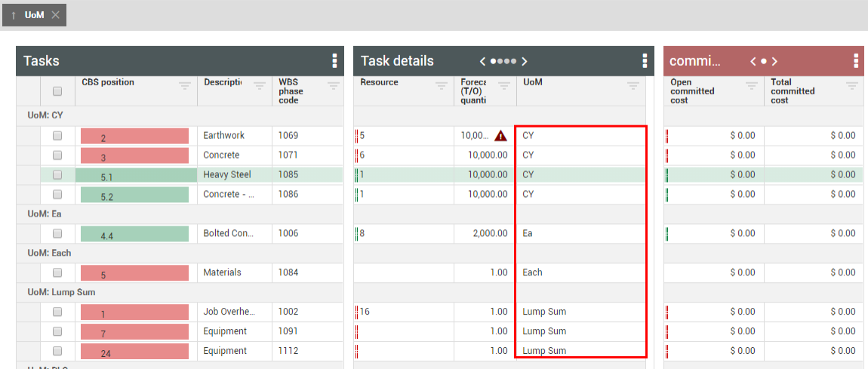Toggle sort direction arrow on the UoM chip
Image resolution: width=868 pixels, height=369 pixels.
click(14, 15)
